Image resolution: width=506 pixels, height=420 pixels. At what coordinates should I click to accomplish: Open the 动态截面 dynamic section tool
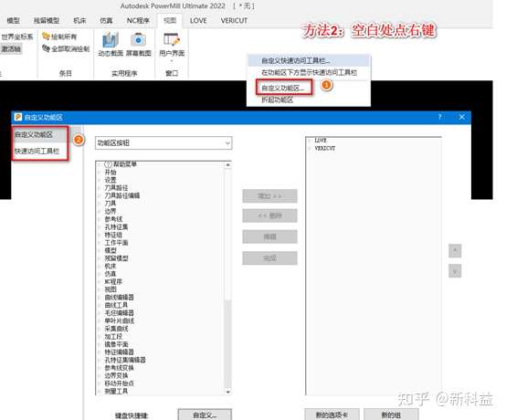pos(111,45)
